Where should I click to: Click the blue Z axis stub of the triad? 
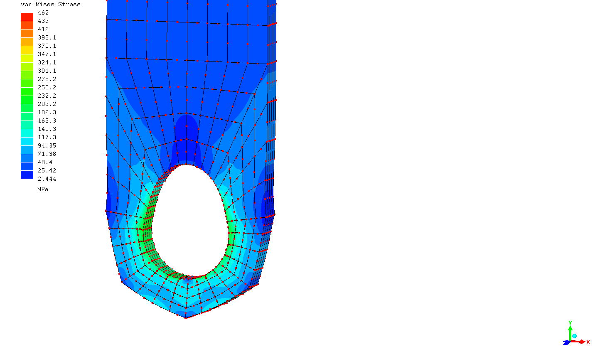(566, 343)
